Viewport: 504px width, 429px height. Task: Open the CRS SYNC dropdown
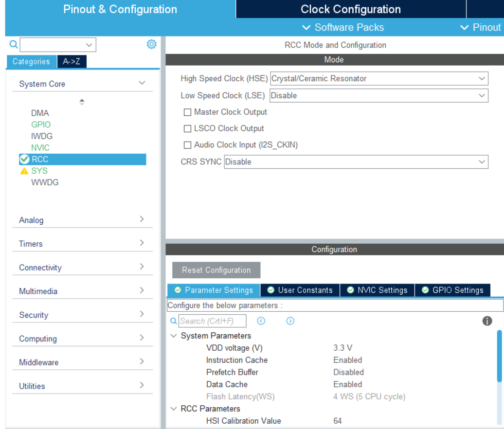tap(356, 162)
